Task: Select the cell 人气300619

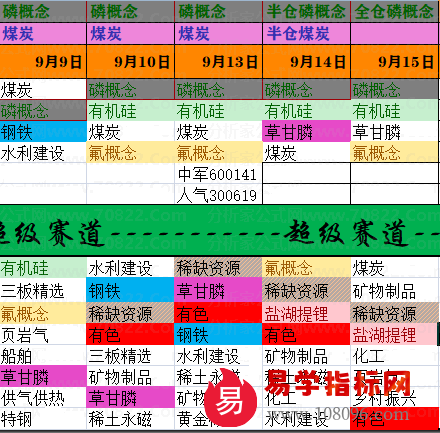Action: pyautogui.click(x=218, y=195)
